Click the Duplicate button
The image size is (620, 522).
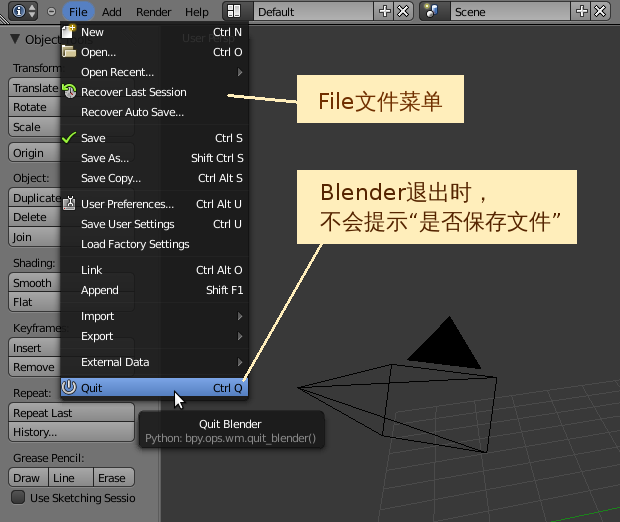(35, 197)
